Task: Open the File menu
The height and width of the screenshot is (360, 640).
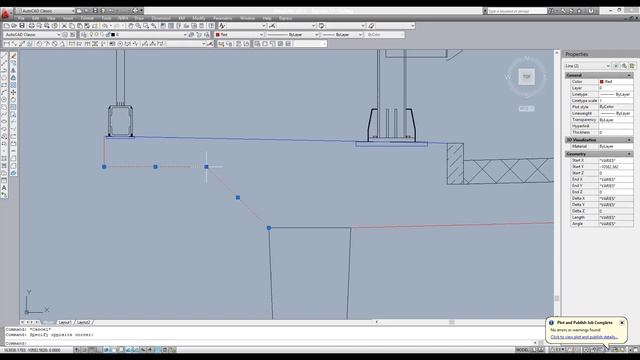Action: [21, 18]
